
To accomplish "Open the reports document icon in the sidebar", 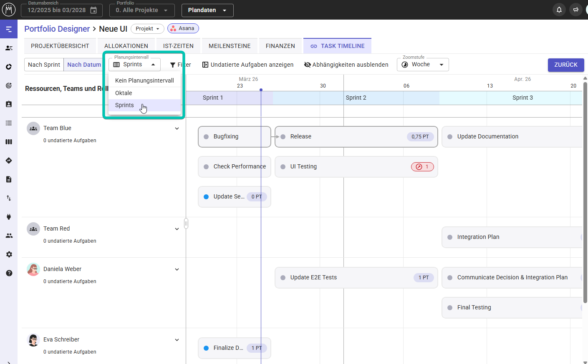I will click(9, 179).
